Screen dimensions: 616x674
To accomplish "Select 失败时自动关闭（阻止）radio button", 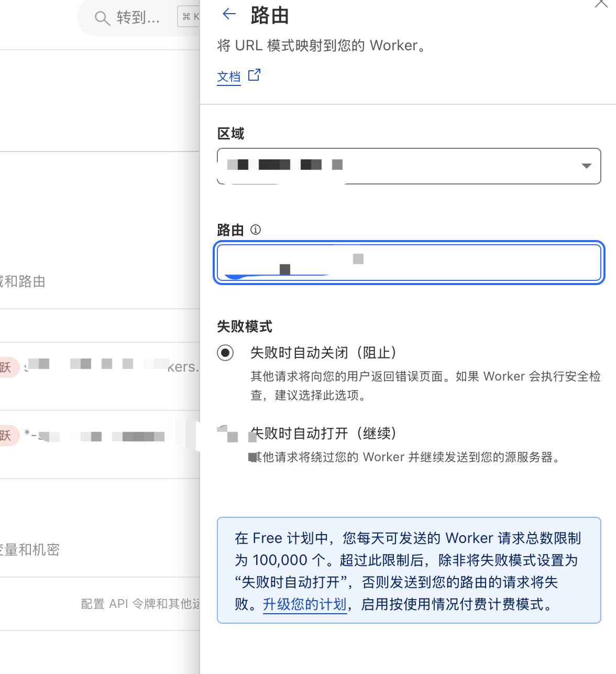I will (225, 353).
